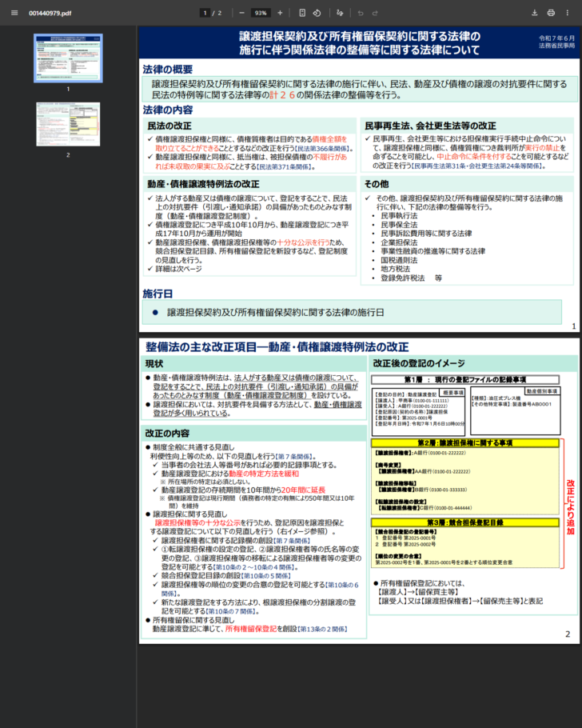Open the draw annotation tool

(x=340, y=13)
